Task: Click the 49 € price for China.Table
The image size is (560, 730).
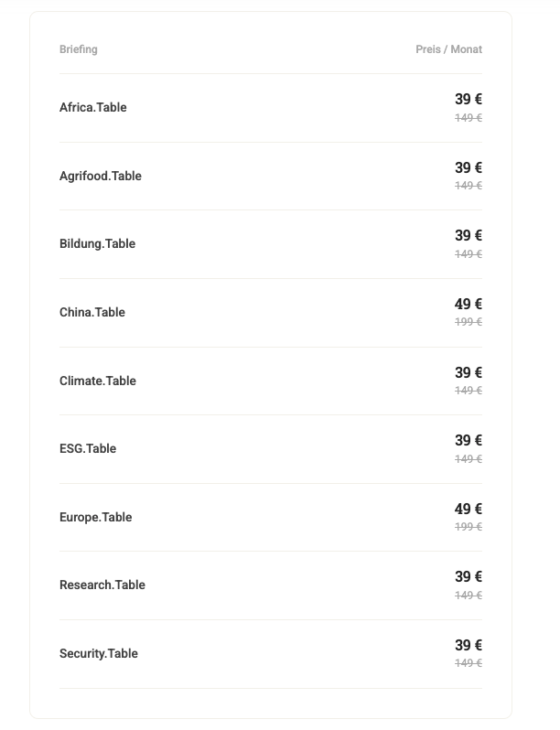Action: pos(468,304)
